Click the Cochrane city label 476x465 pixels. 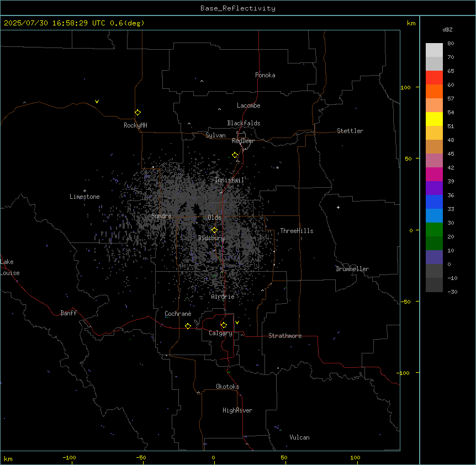point(178,314)
